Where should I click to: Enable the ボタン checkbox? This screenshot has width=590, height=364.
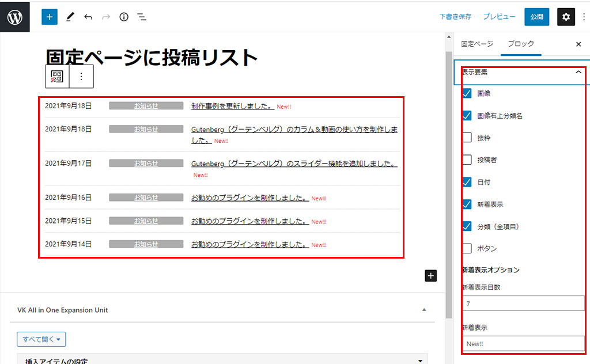point(467,249)
